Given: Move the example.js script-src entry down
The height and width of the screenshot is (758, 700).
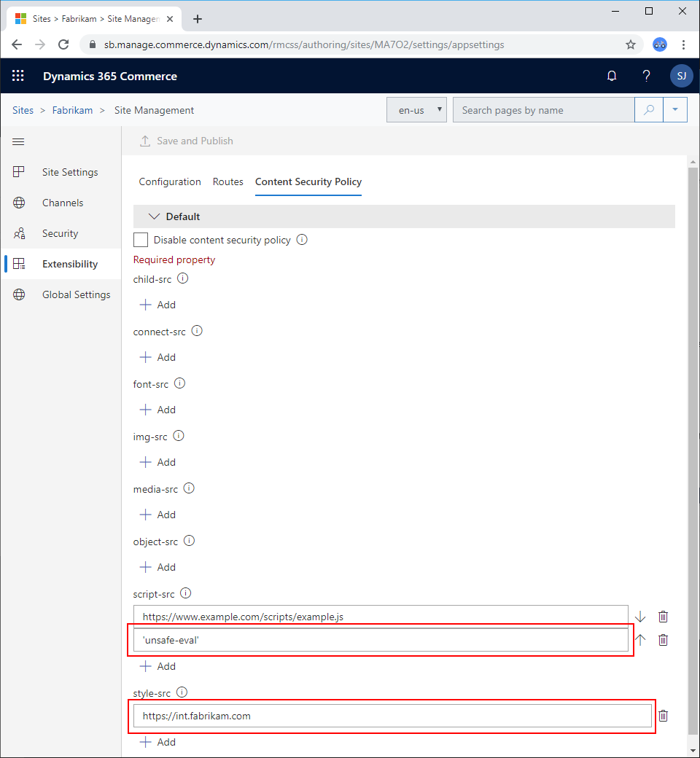Looking at the screenshot, I should point(639,616).
